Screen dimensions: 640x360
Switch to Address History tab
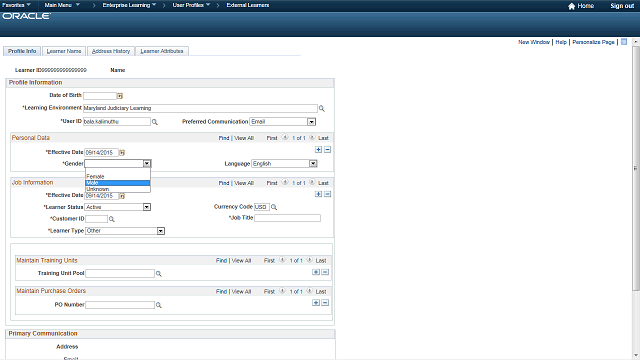111,51
